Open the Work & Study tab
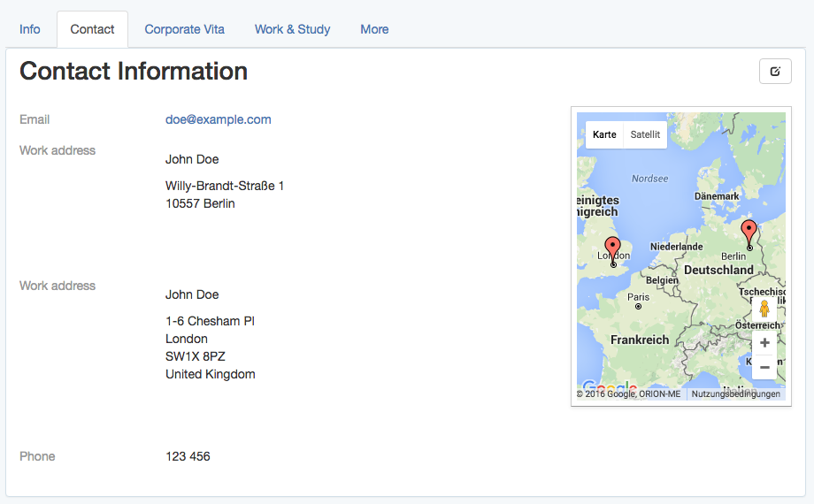This screenshot has height=504, width=814. (x=292, y=29)
